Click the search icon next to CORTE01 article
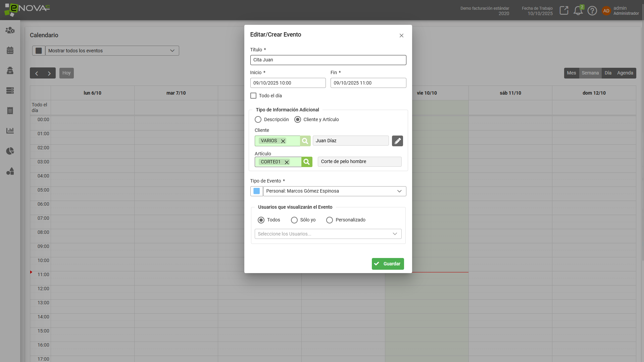Image resolution: width=644 pixels, height=362 pixels. tap(306, 162)
